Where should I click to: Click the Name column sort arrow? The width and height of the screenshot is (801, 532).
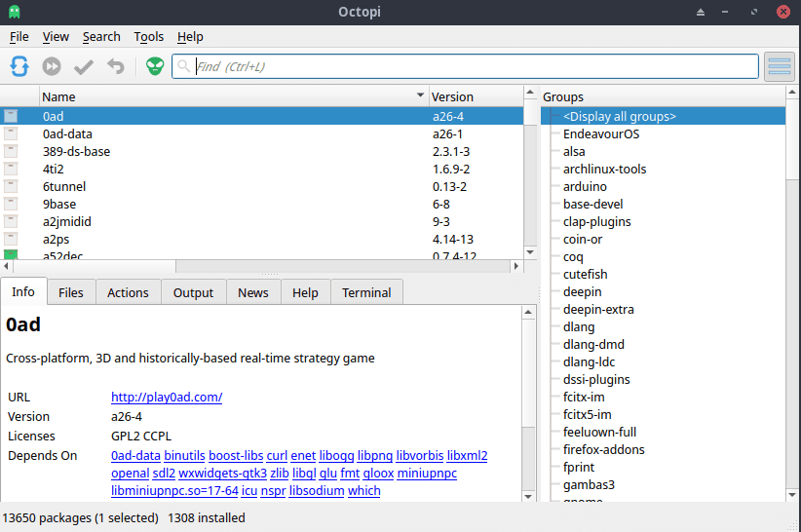420,95
